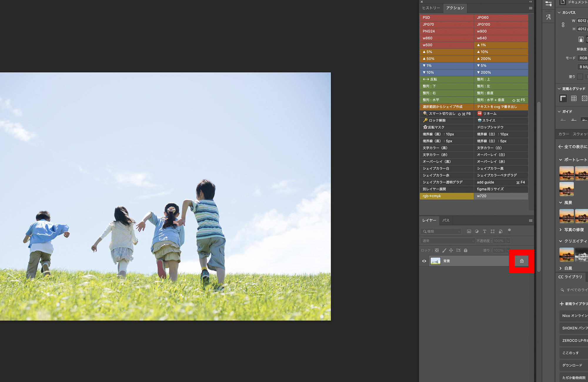Toggle lock image pixels brush icon

tap(444, 250)
